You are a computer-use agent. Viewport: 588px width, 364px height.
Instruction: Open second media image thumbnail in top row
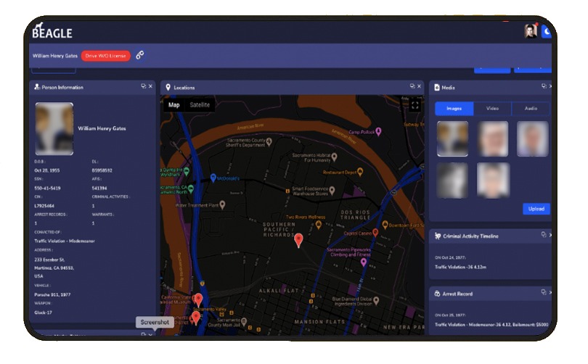(493, 138)
